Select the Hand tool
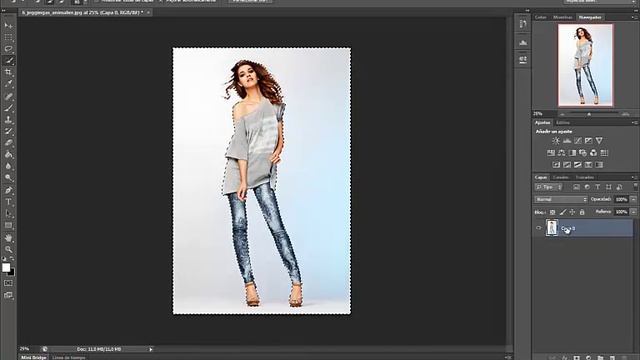The height and width of the screenshot is (360, 640). coord(8,238)
